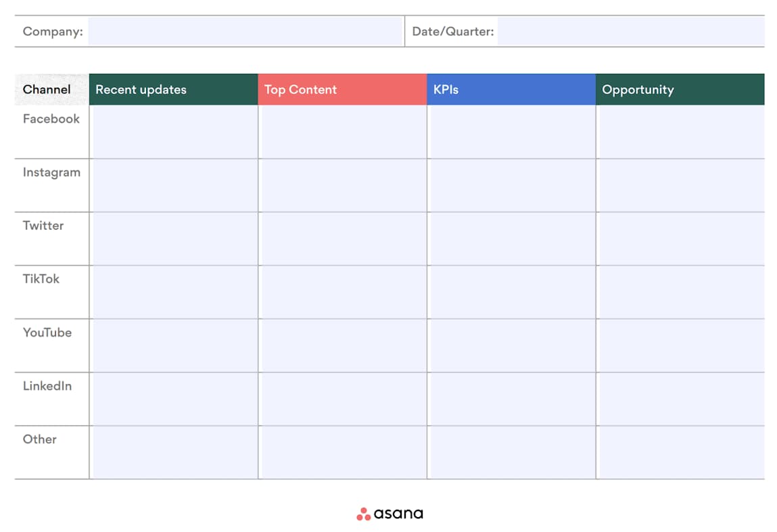Select the TikTok row label
The image size is (777, 532).
click(x=41, y=279)
